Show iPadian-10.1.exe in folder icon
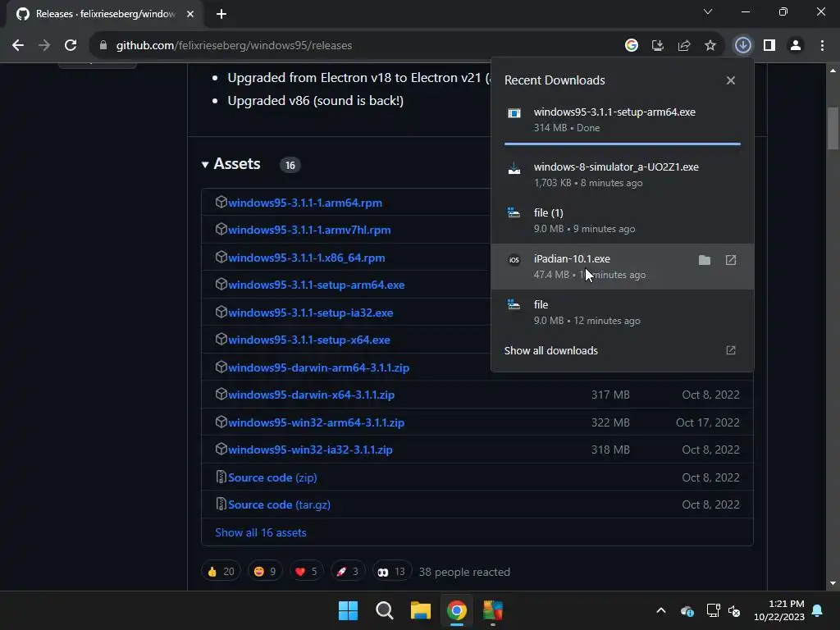 point(705,260)
